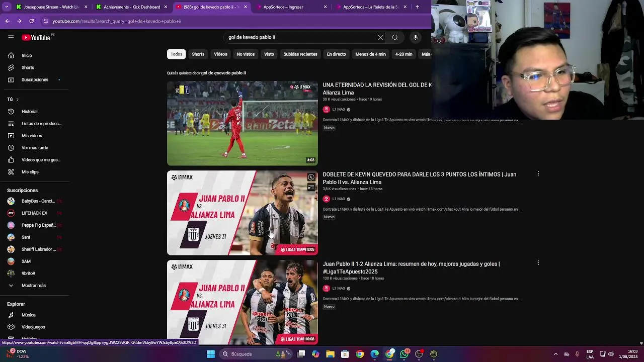The image size is (644, 362).
Task: Reload the page
Action: pos(31,21)
